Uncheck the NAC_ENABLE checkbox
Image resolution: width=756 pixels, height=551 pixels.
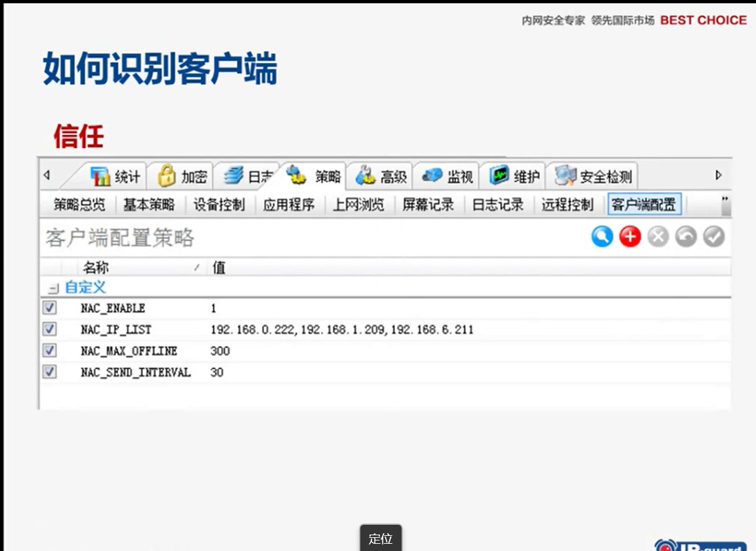(x=49, y=308)
